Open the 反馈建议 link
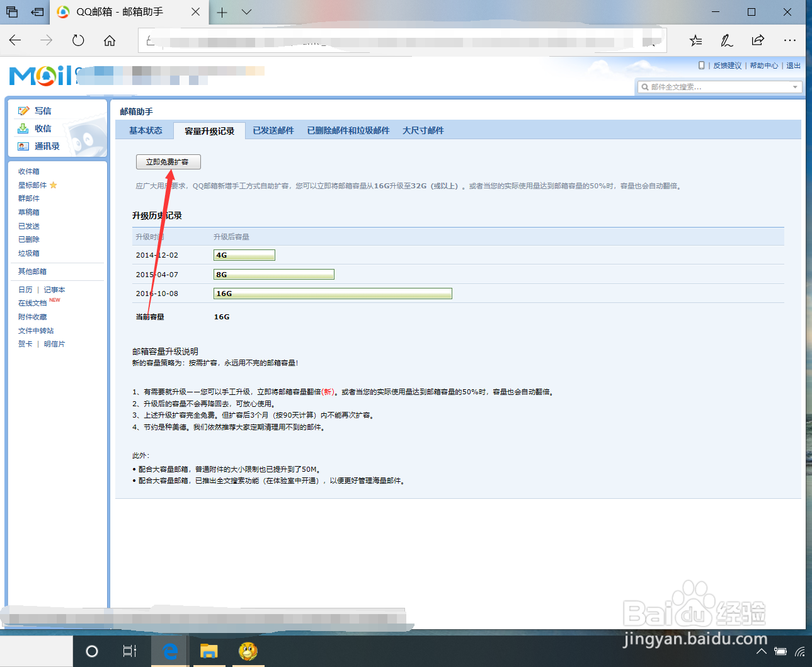The height and width of the screenshot is (667, 812). point(728,66)
